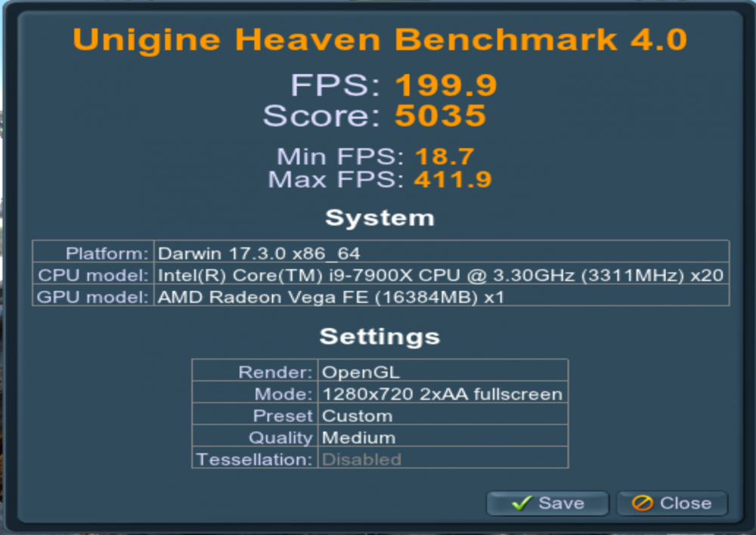Click the Platform value Darwin 17.3.0 x86_64
This screenshot has height=535, width=756.
pos(259,254)
